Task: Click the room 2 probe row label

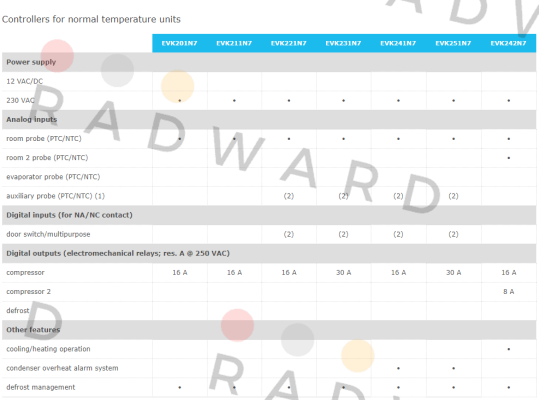Action: pos(47,158)
